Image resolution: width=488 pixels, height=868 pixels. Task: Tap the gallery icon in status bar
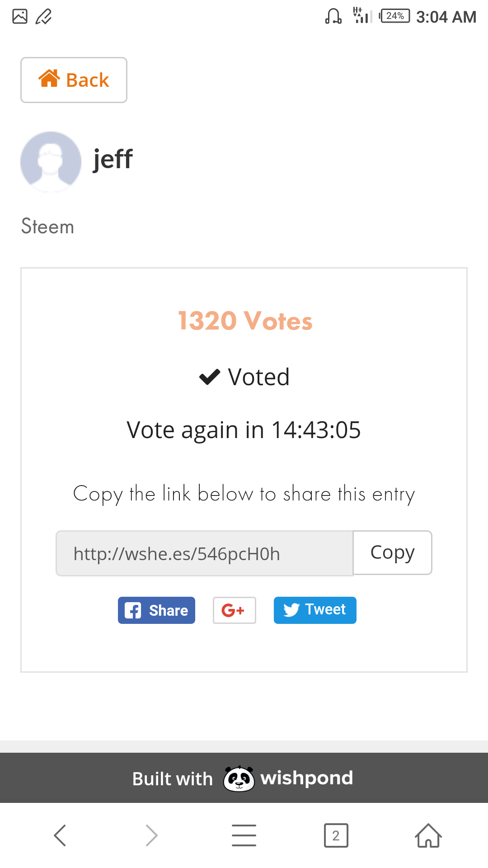tap(20, 17)
